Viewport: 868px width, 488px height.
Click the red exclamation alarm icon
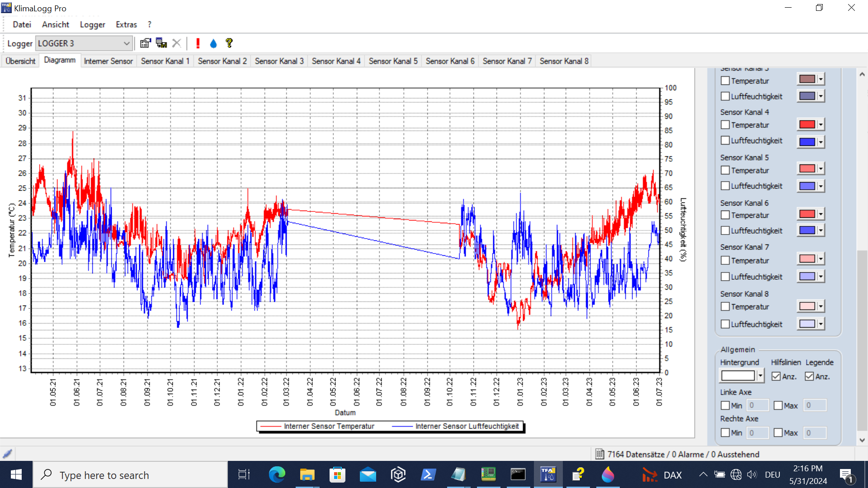click(x=198, y=43)
